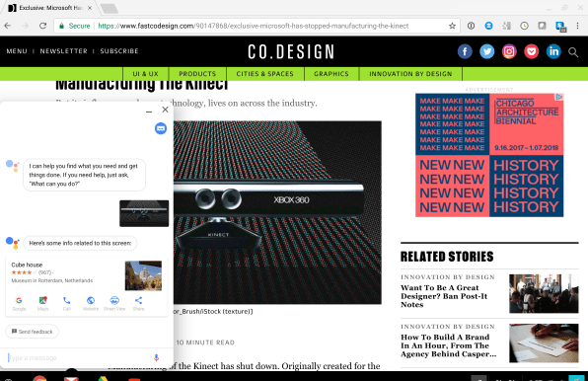This screenshot has width=588, height=381.
Task: Open Street View for Cube house
Action: pyautogui.click(x=114, y=303)
